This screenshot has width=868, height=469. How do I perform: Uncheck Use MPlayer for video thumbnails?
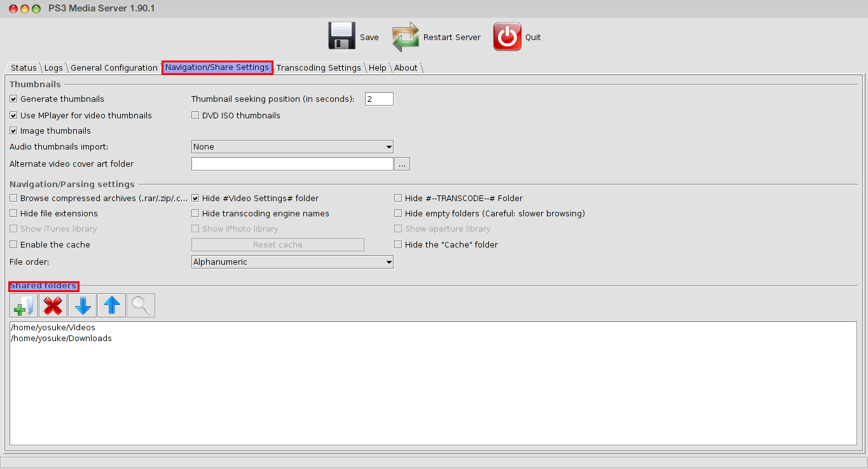click(x=13, y=116)
